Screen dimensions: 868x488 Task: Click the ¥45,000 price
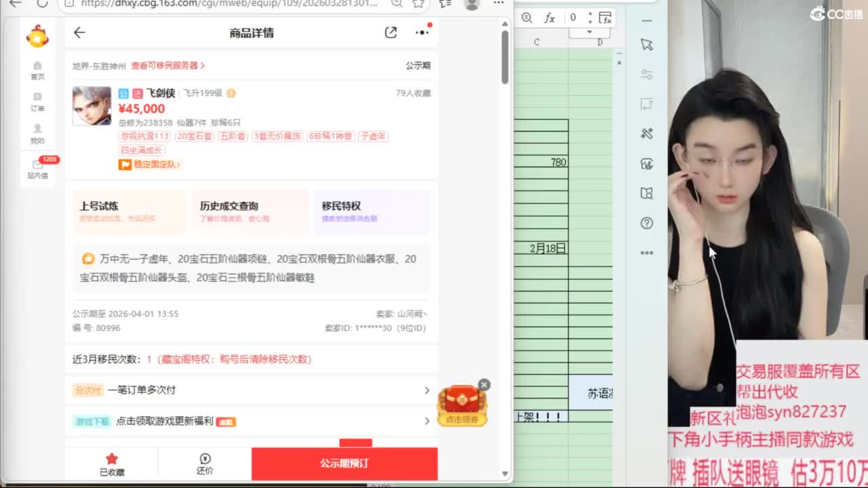pyautogui.click(x=142, y=108)
